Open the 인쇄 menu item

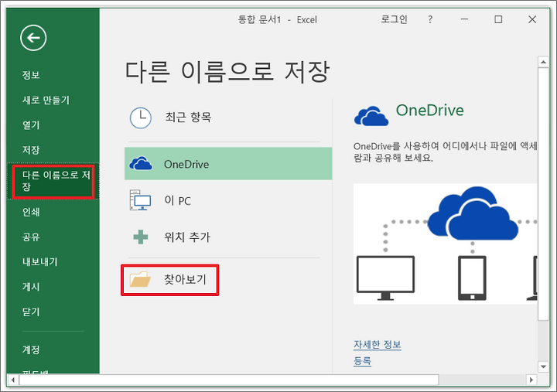pos(31,212)
